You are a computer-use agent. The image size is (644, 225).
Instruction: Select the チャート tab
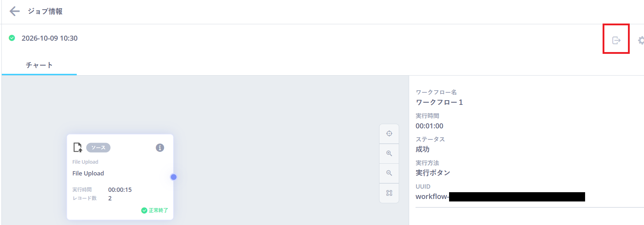pyautogui.click(x=39, y=65)
